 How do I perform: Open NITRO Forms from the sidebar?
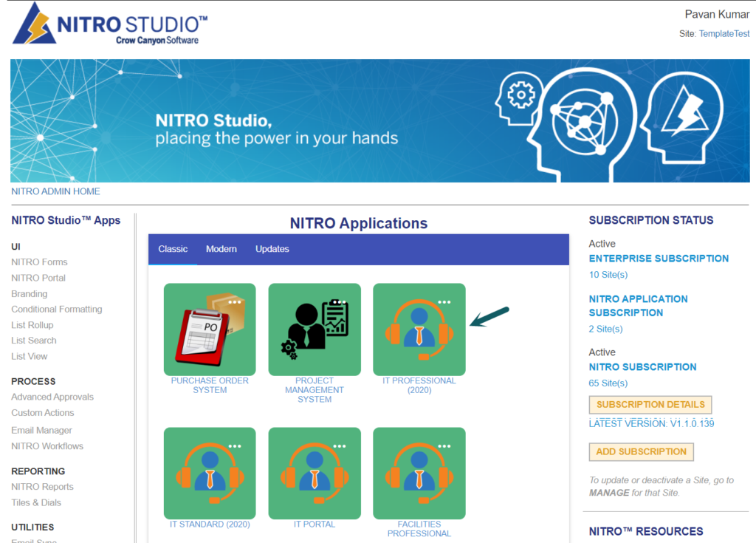pyautogui.click(x=39, y=262)
